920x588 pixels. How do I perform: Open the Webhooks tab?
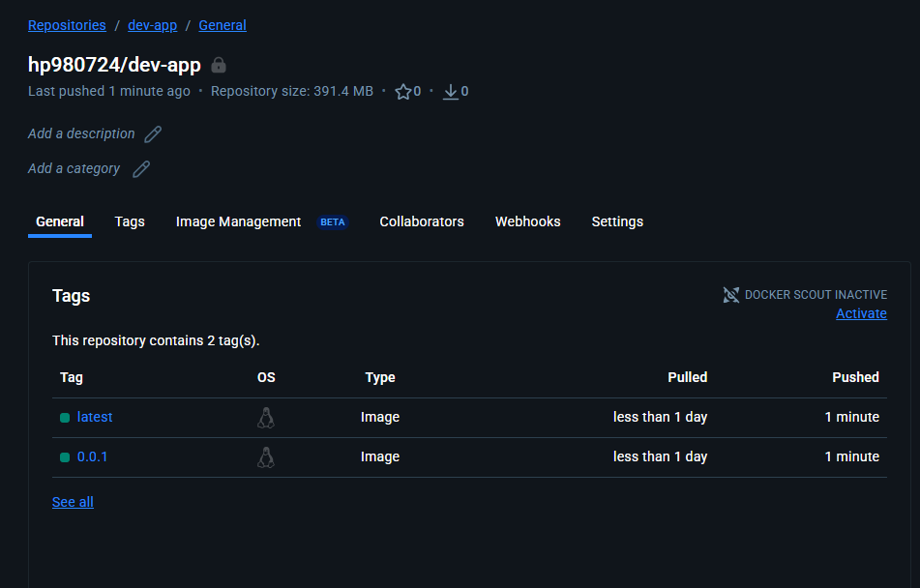pyautogui.click(x=528, y=221)
